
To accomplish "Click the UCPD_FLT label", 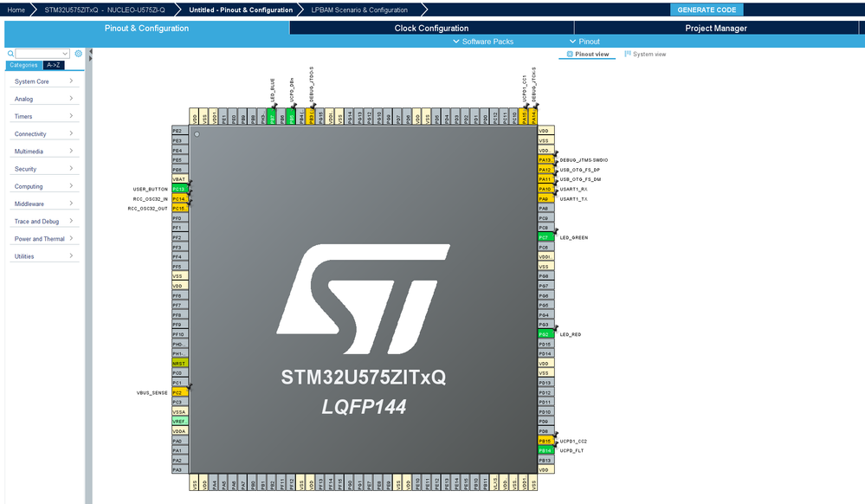I will click(571, 451).
